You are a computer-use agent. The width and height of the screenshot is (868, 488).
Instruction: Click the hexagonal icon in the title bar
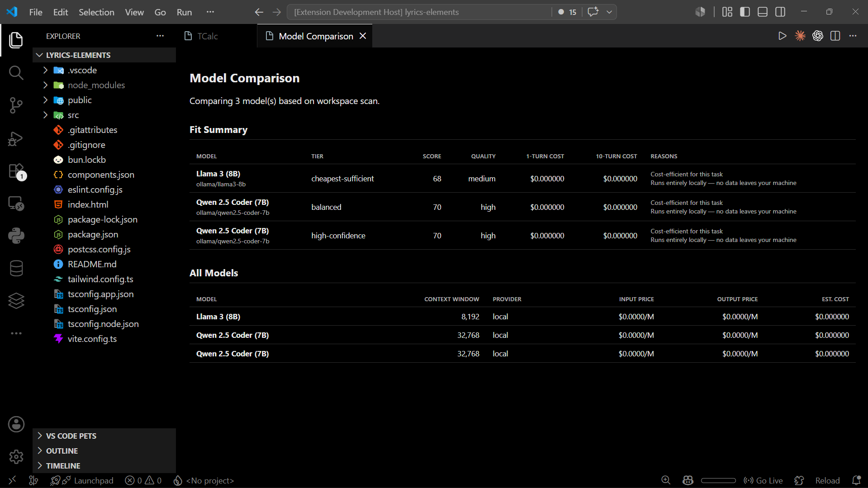700,12
